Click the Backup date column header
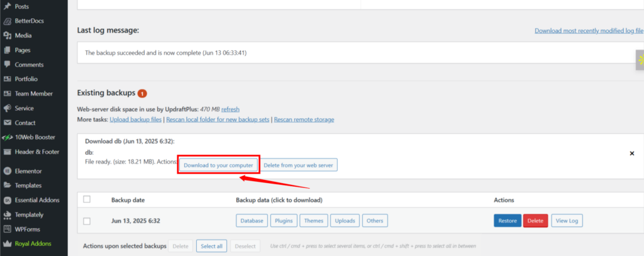 tap(128, 200)
